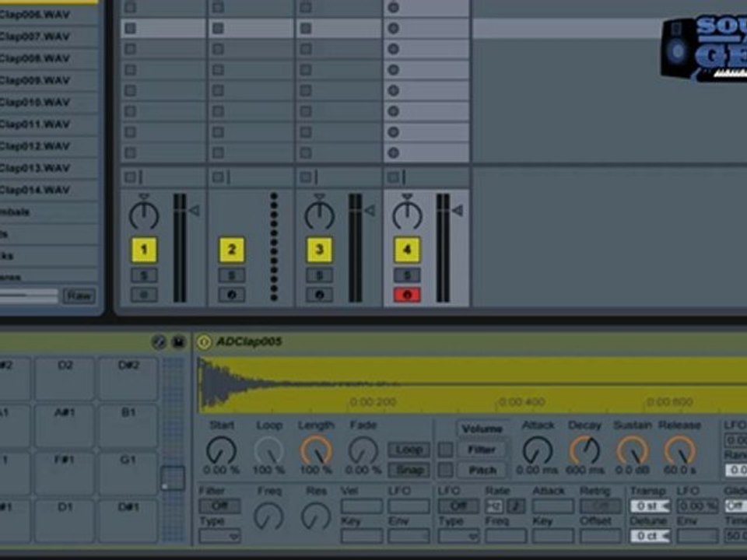Screen dimensions: 747x560
Task: Arm track 3 for recording
Action: tap(320, 295)
